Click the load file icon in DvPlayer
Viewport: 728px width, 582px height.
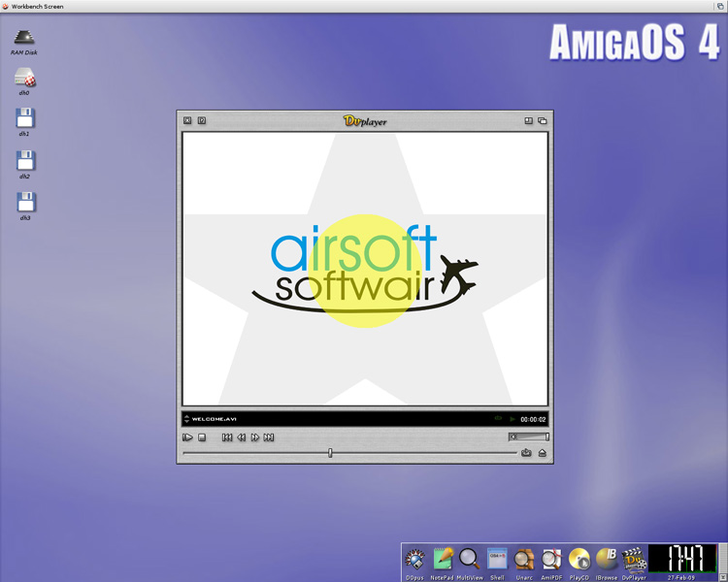(526, 453)
